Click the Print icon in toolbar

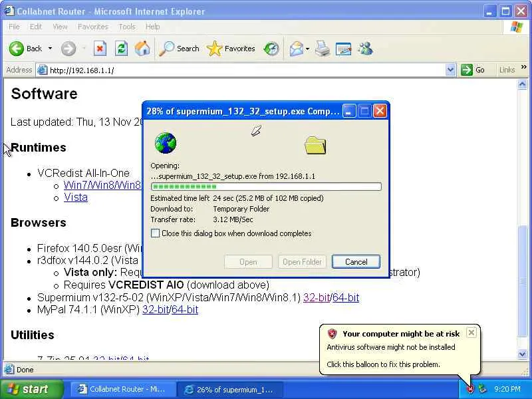(x=322, y=49)
